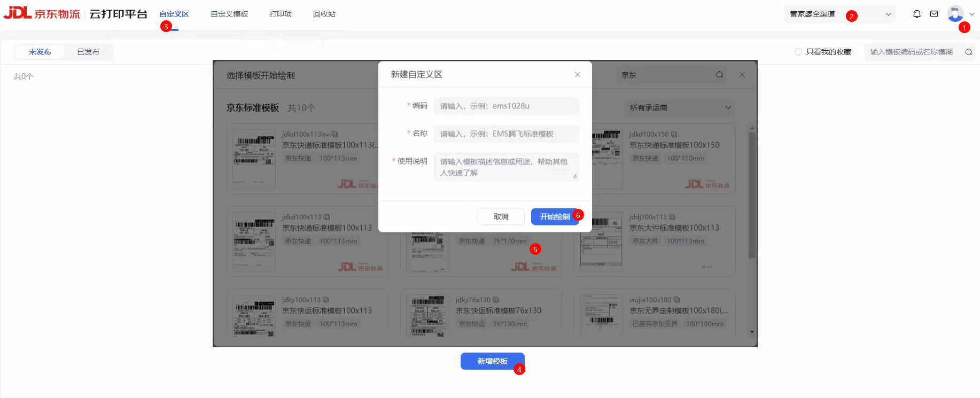Copy the jdky76x130 template code
The width and height of the screenshot is (980, 398).
[x=496, y=300]
